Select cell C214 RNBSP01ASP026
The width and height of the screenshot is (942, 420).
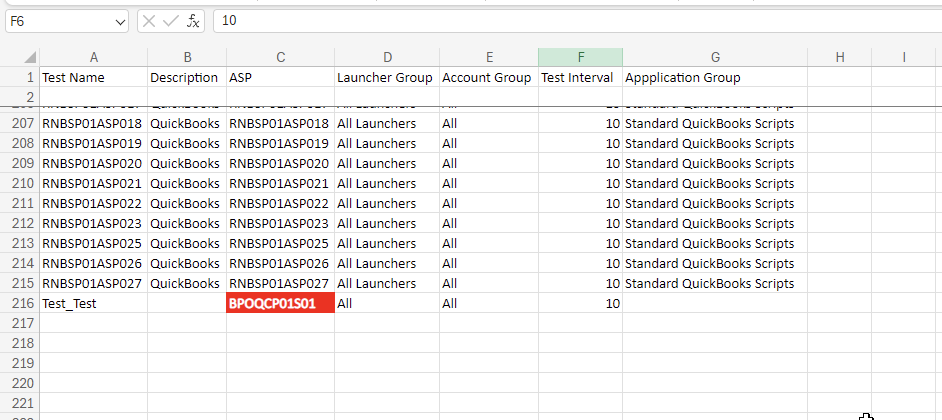coord(281,263)
